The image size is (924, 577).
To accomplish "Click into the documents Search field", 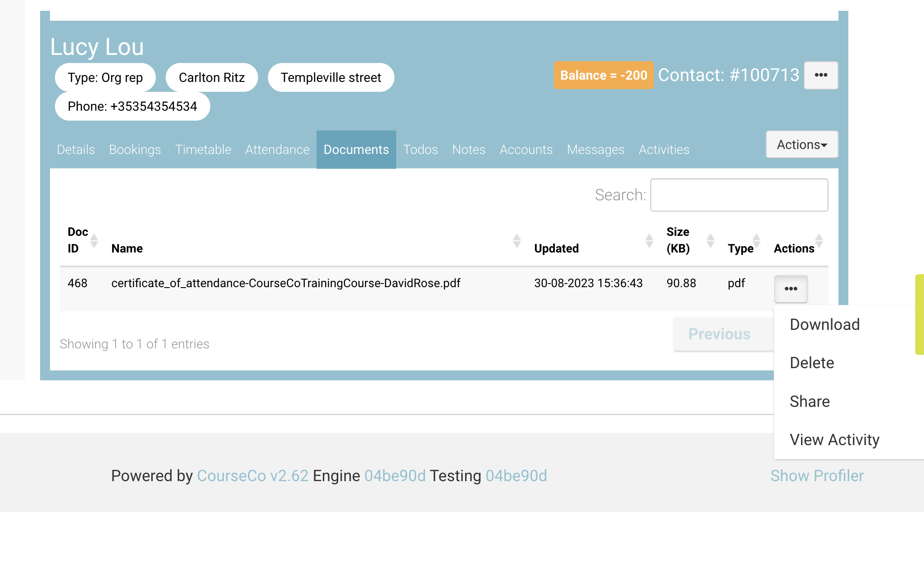I will [x=739, y=195].
